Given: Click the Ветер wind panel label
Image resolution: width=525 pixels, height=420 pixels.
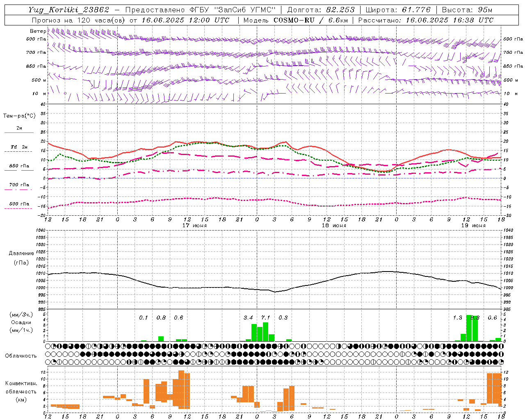Looking at the screenshot, I should (x=38, y=31).
